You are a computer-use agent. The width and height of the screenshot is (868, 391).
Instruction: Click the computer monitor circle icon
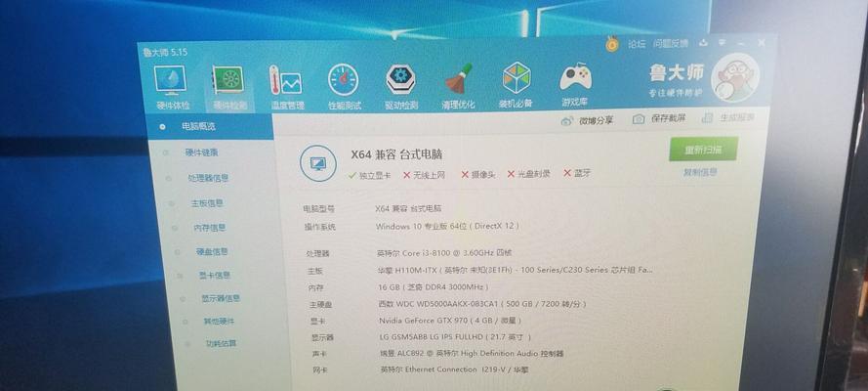(317, 163)
